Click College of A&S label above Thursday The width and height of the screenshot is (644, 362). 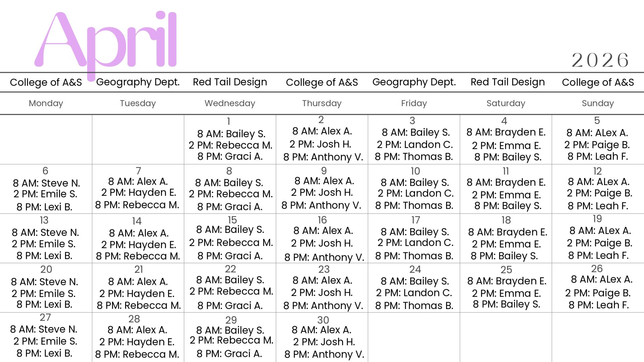322,82
